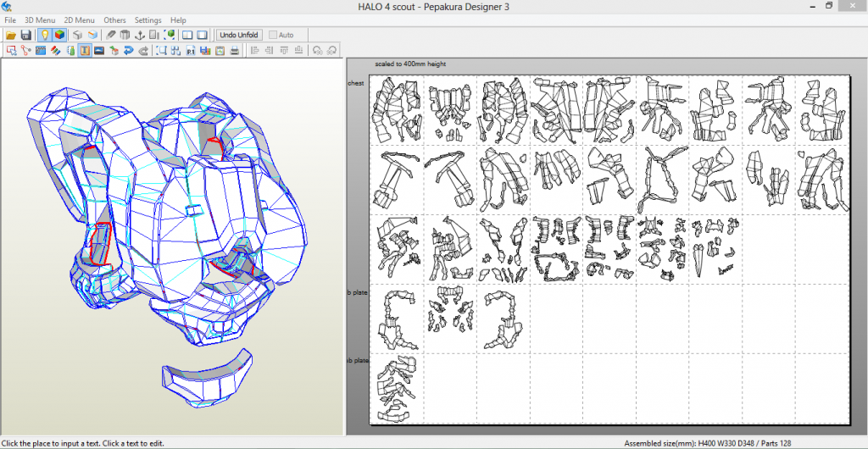Save the project with the floppy disk icon

pyautogui.click(x=25, y=35)
